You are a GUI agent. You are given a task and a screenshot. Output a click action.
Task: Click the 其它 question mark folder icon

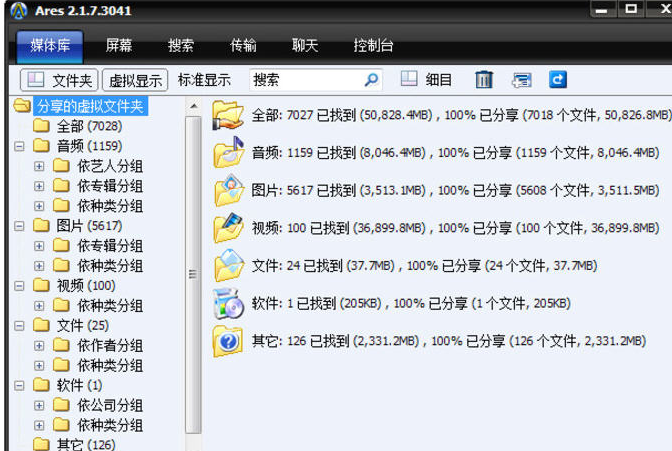(228, 341)
